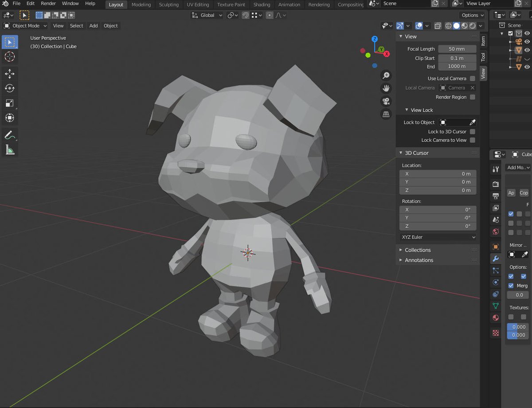
Task: Open the Item sidebar tab
Action: tap(483, 41)
